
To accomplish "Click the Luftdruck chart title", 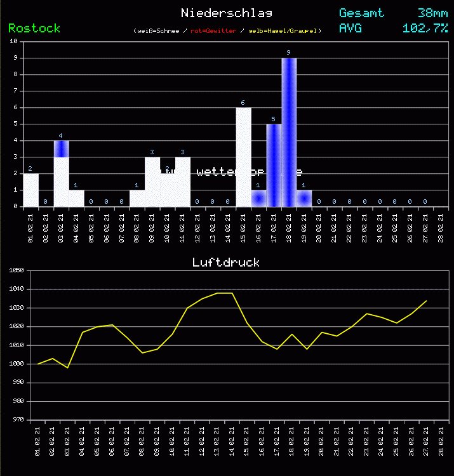I will click(226, 262).
